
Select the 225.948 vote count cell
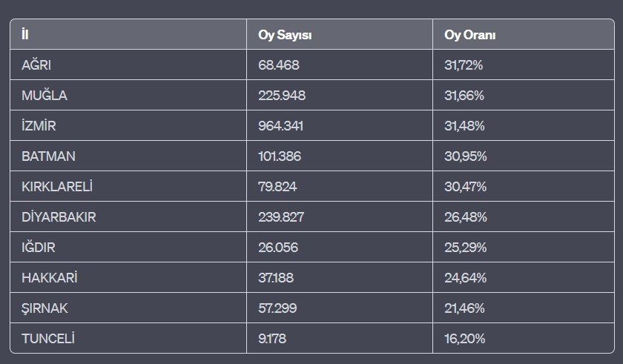282,96
